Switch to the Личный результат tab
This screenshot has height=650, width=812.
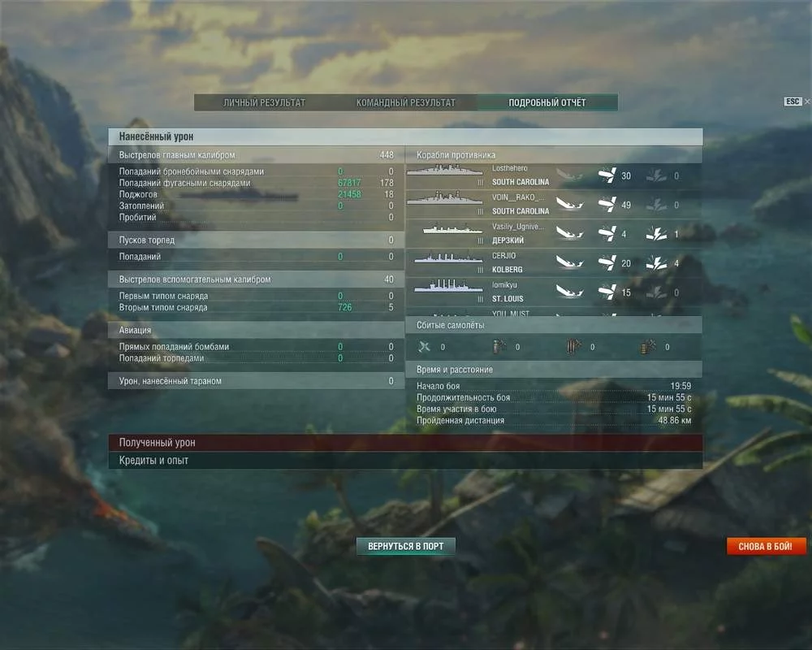click(265, 102)
